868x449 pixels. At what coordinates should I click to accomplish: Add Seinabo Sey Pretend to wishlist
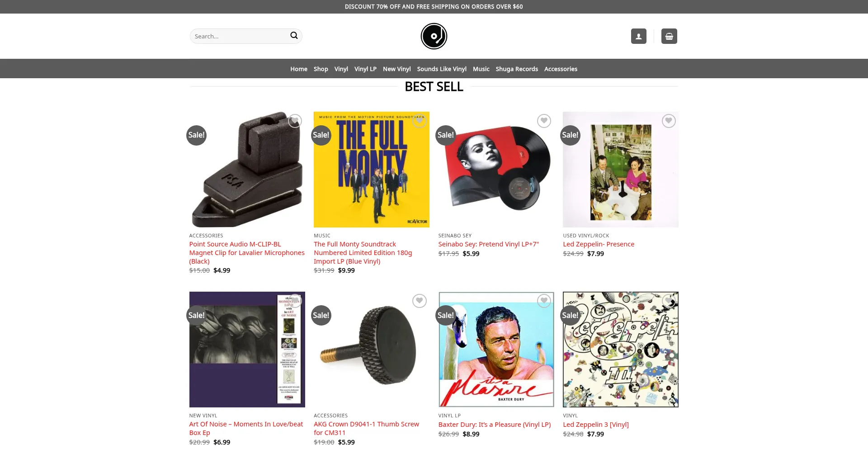pos(544,121)
